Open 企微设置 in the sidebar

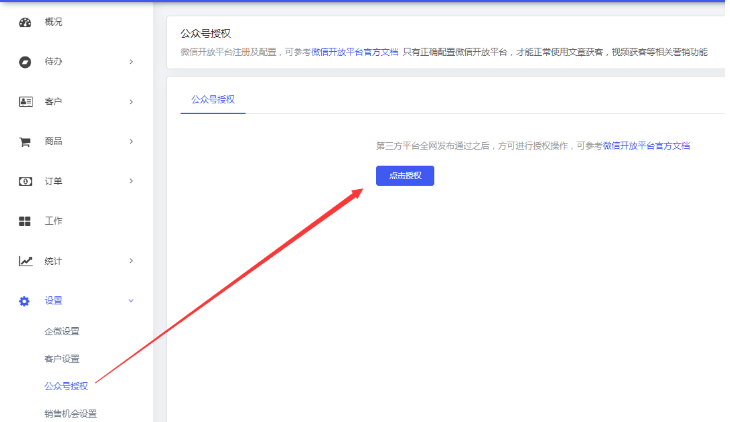(62, 331)
